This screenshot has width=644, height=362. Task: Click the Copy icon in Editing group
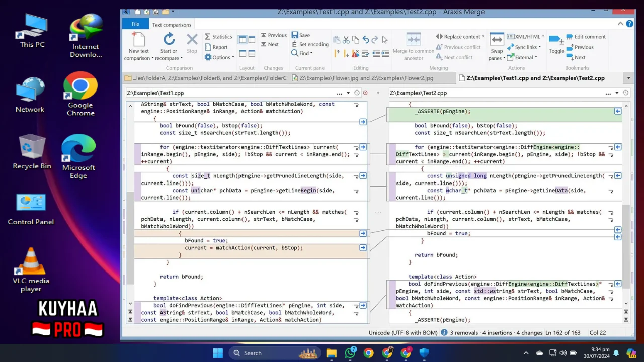tap(356, 40)
